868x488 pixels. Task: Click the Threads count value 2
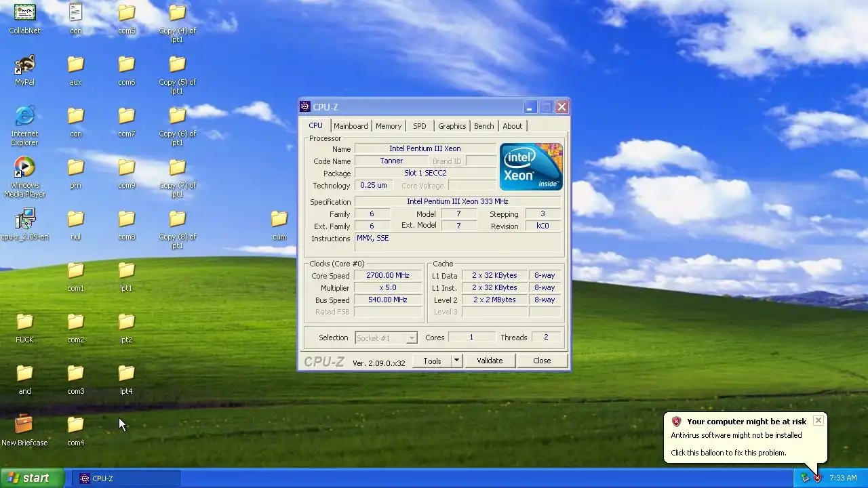(x=545, y=338)
